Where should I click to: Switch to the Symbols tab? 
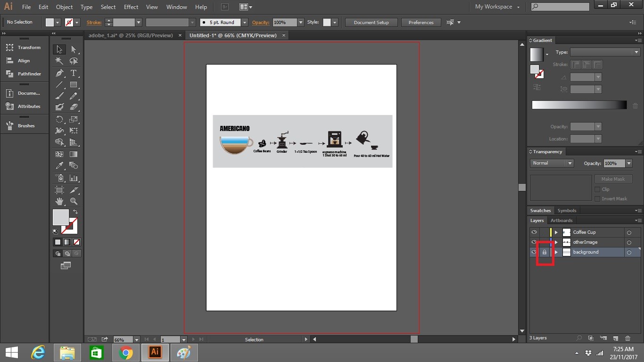(567, 211)
